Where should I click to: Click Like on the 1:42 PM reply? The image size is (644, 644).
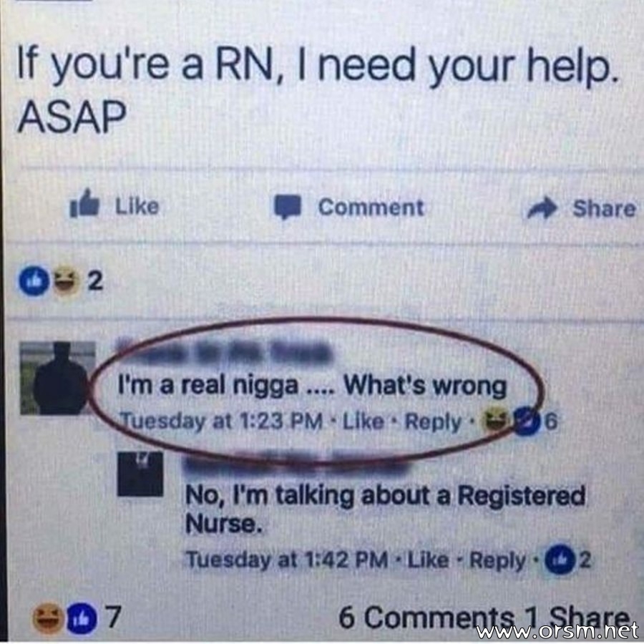point(428,560)
